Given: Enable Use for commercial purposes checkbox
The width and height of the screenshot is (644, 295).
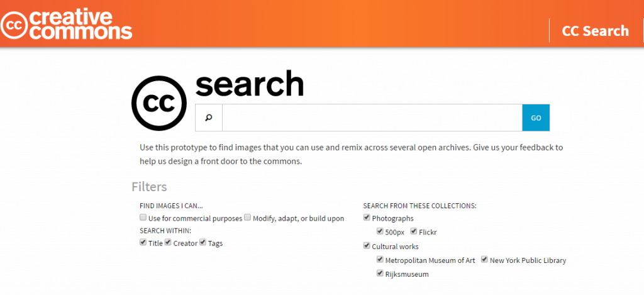Looking at the screenshot, I should click(143, 218).
